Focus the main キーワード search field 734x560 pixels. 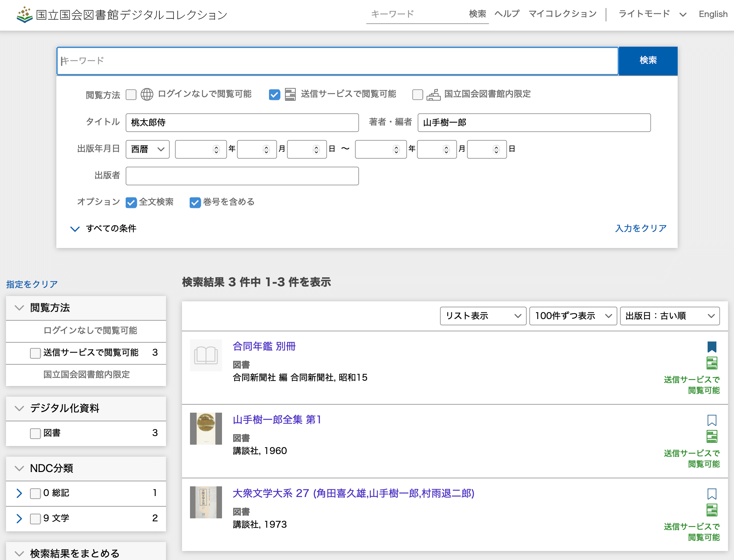tap(338, 61)
